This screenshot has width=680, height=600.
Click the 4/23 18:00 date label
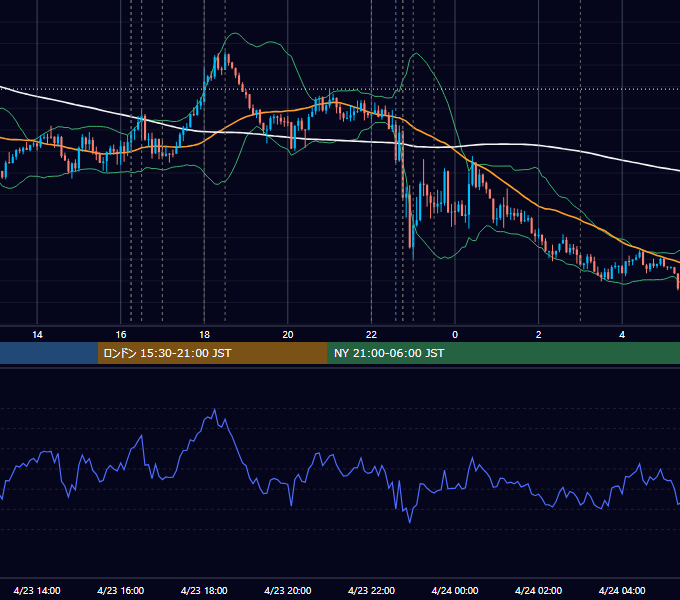coord(204,590)
